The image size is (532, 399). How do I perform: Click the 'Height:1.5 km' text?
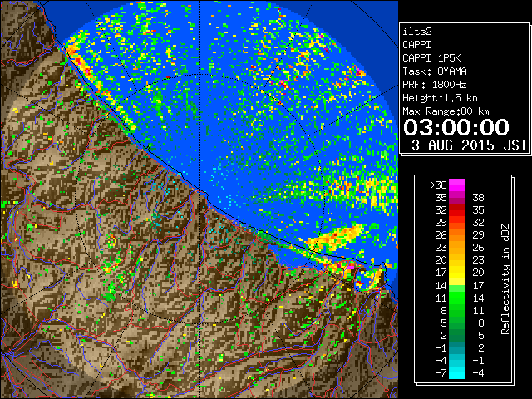click(440, 98)
